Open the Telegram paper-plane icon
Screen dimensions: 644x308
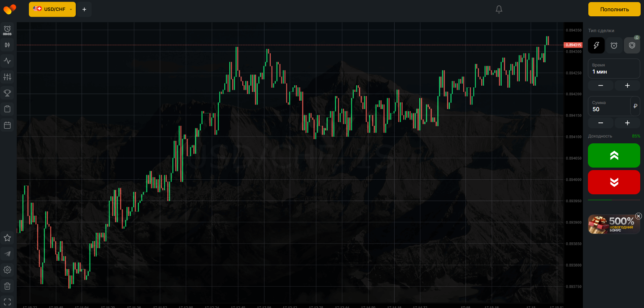(7, 254)
